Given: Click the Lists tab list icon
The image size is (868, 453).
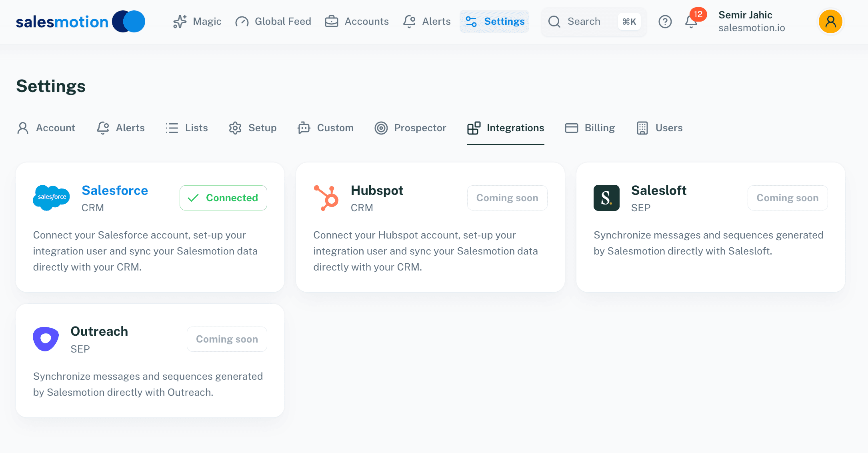Looking at the screenshot, I should point(172,128).
